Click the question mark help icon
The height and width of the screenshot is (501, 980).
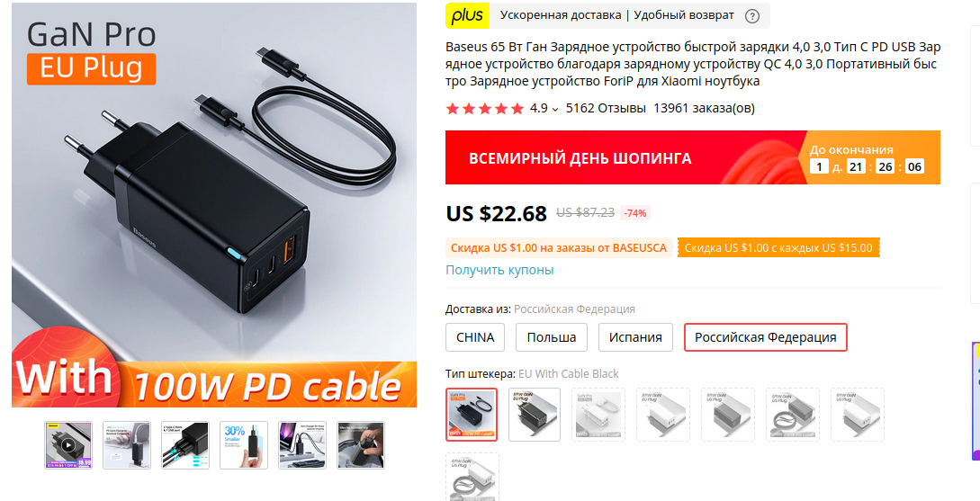[752, 16]
